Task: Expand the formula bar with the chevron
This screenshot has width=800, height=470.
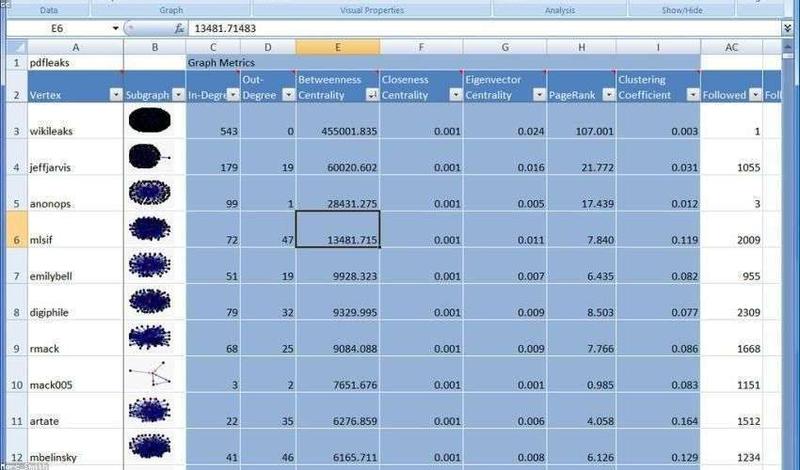Action: coord(788,29)
